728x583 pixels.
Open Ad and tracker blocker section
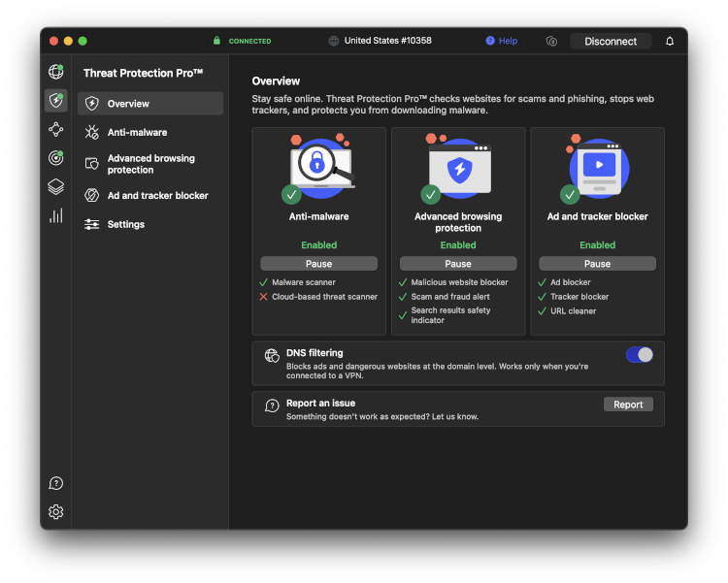click(x=150, y=195)
